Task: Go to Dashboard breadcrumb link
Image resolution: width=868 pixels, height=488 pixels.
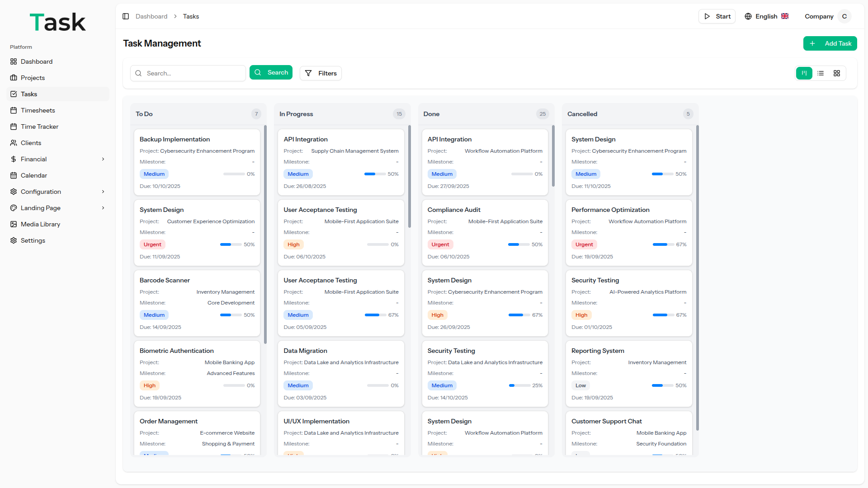Action: 151,16
